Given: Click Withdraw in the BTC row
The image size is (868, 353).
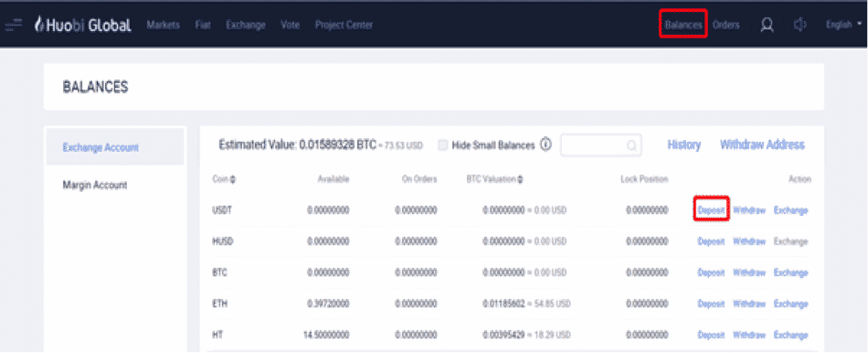Looking at the screenshot, I should click(749, 273).
